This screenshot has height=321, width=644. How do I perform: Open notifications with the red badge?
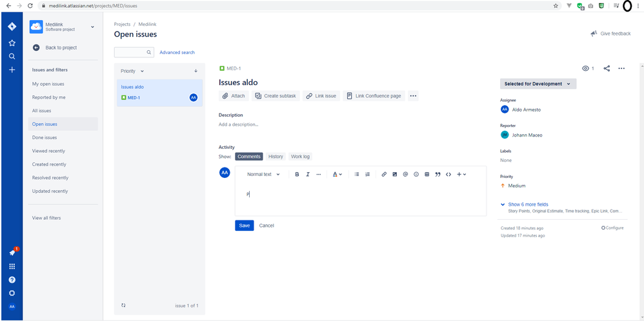[12, 253]
